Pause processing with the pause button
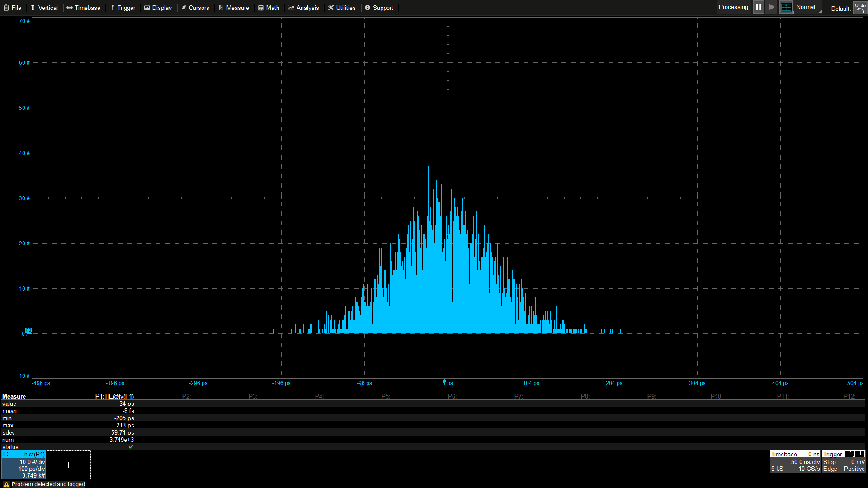This screenshot has height=488, width=868. [758, 7]
